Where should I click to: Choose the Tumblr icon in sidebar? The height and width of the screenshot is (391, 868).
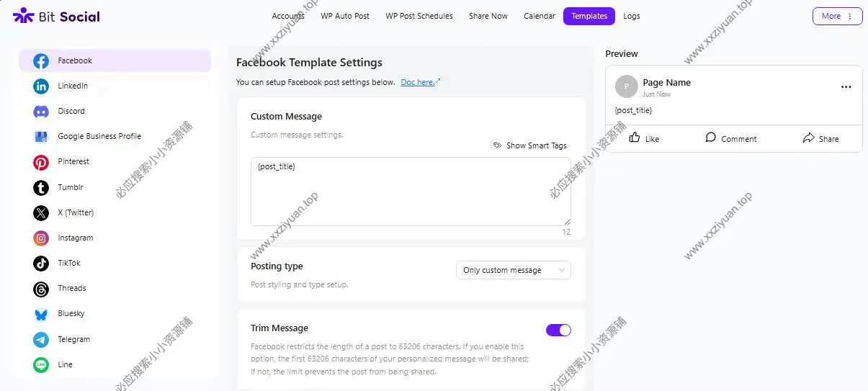[41, 187]
